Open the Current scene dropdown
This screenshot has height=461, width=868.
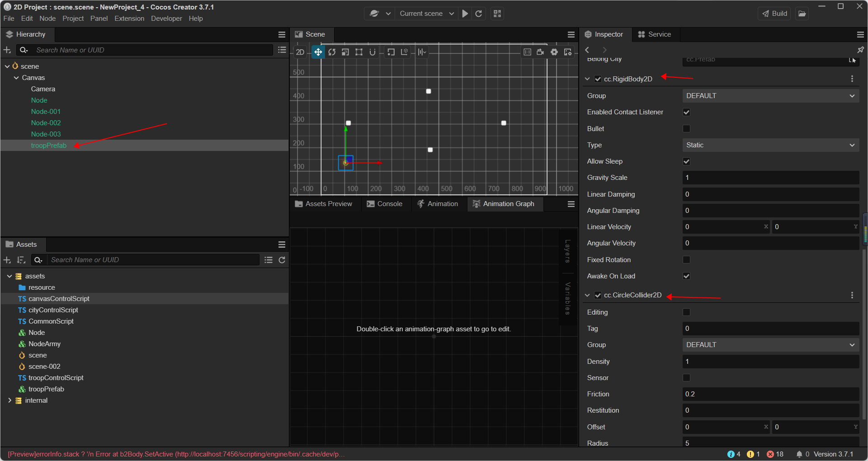(426, 14)
